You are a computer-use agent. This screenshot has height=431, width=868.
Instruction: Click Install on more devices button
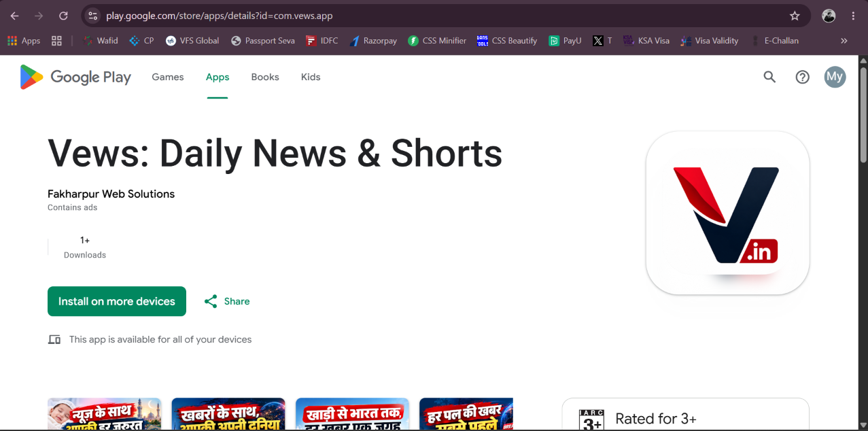(117, 301)
